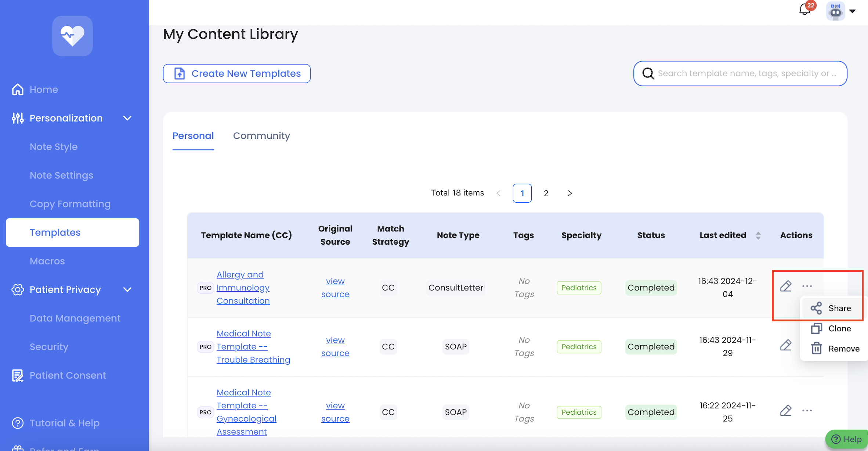Open three-dots menu for Gynecological Assessment row
Image resolution: width=868 pixels, height=451 pixels.
pyautogui.click(x=807, y=411)
